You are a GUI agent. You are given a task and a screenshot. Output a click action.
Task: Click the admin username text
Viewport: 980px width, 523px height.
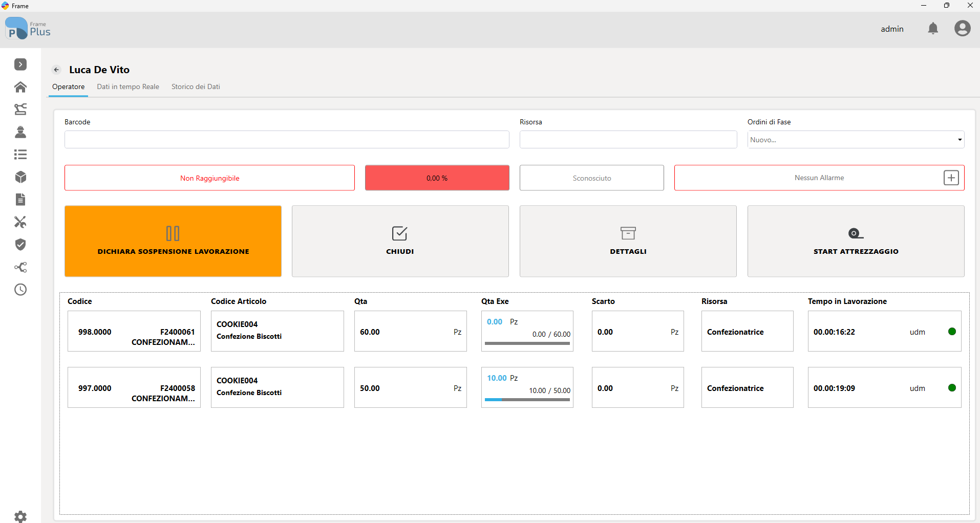[x=892, y=29]
